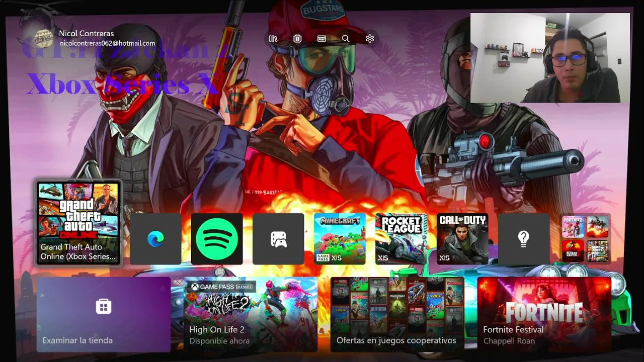Viewport: 644px width, 362px height.
Task: Open the Spotify app tile
Action: pos(217,239)
